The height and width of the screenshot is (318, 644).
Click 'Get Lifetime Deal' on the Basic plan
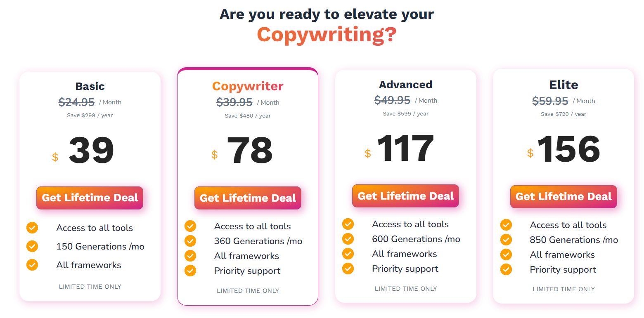click(x=90, y=198)
